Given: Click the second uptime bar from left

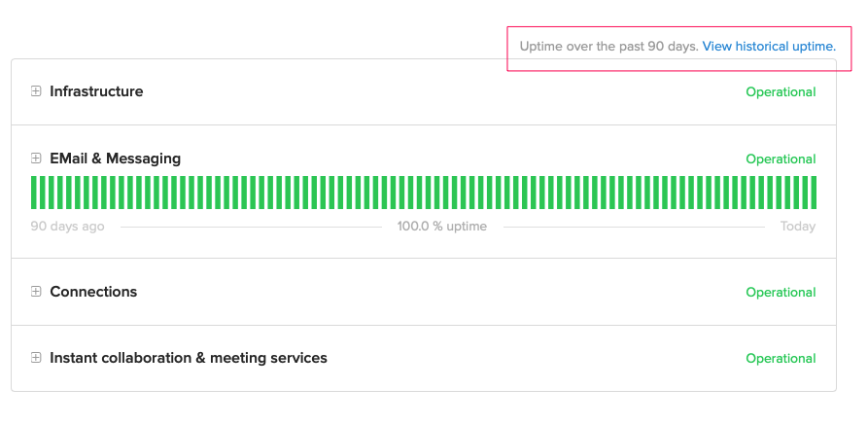Looking at the screenshot, I should [x=43, y=193].
